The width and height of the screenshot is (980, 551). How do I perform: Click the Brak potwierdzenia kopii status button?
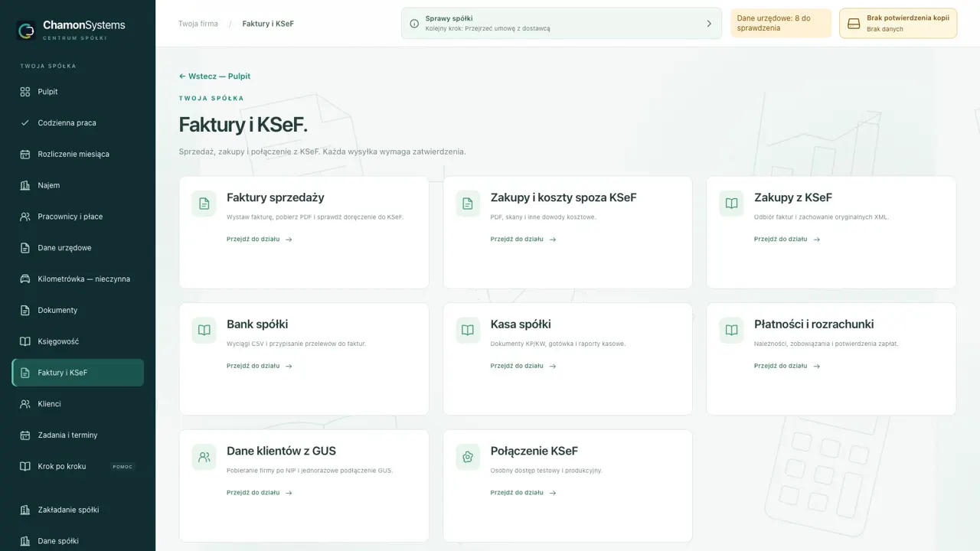[898, 23]
